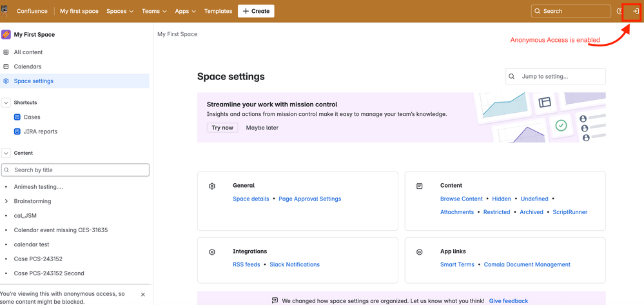Click the All content grid icon

tap(6, 52)
